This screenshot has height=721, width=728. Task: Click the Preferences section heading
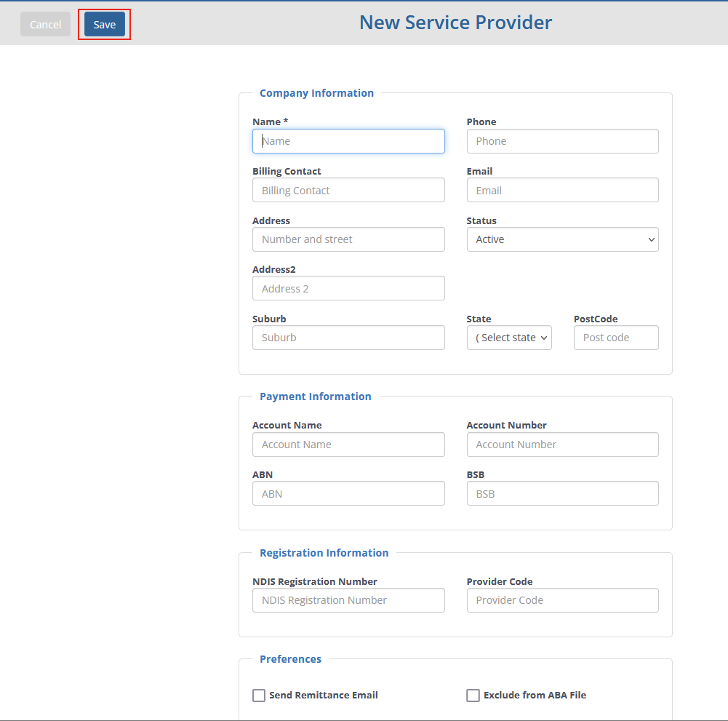click(290, 659)
